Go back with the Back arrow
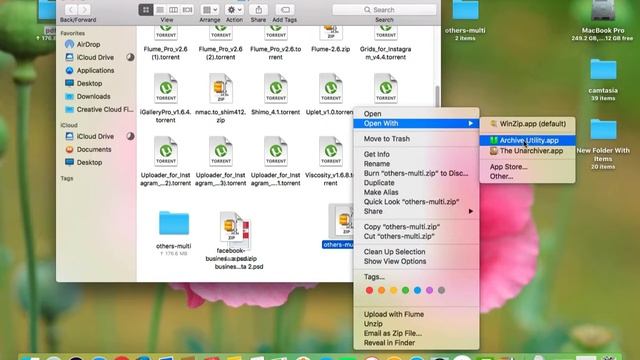640x360 pixels. point(71,9)
